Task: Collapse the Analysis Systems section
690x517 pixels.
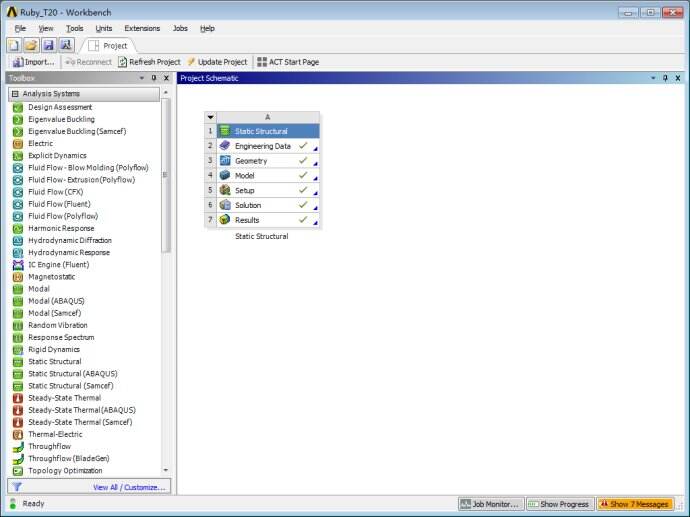Action: click(15, 94)
